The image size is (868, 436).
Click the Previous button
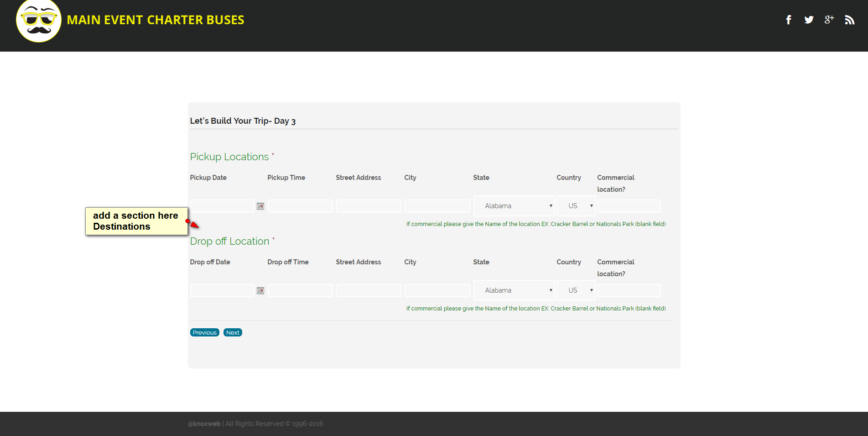coord(205,332)
